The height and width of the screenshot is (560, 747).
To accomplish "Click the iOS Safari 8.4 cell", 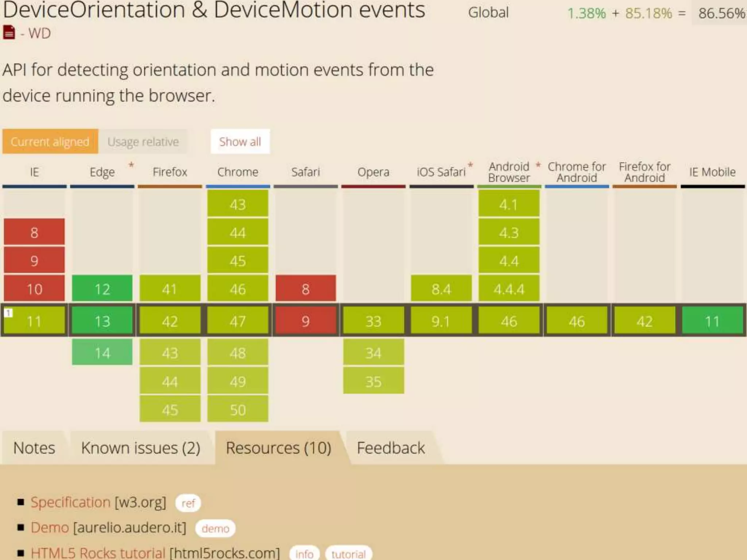I will 441,289.
